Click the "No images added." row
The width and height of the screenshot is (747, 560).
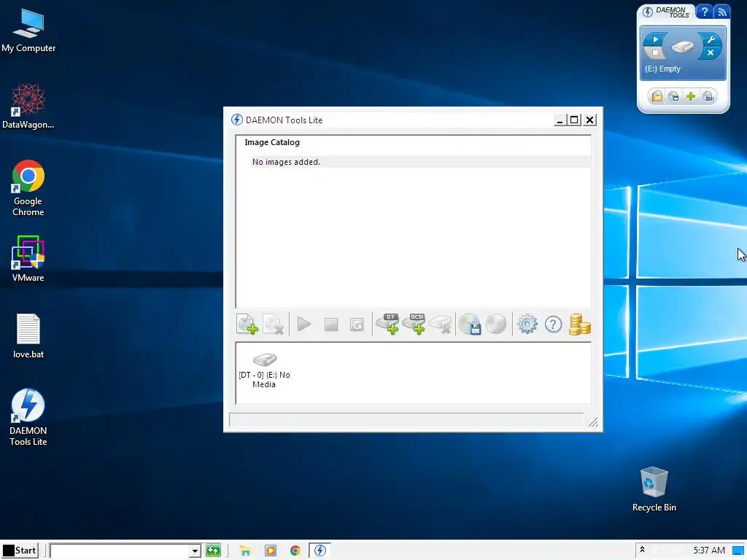pos(421,162)
